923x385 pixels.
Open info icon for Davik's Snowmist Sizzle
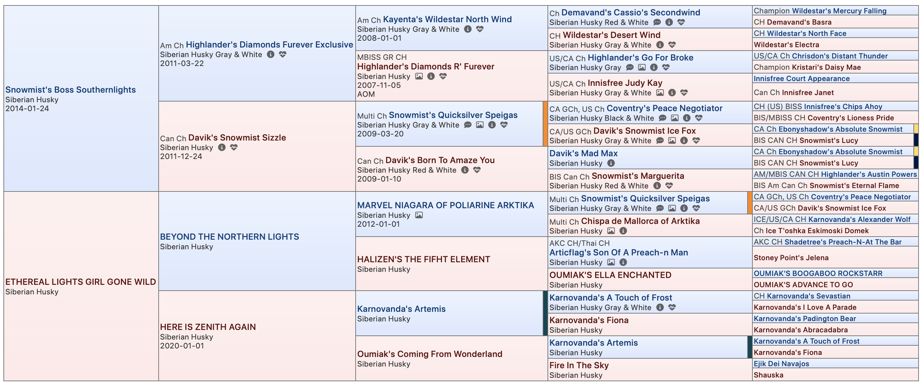tap(221, 147)
